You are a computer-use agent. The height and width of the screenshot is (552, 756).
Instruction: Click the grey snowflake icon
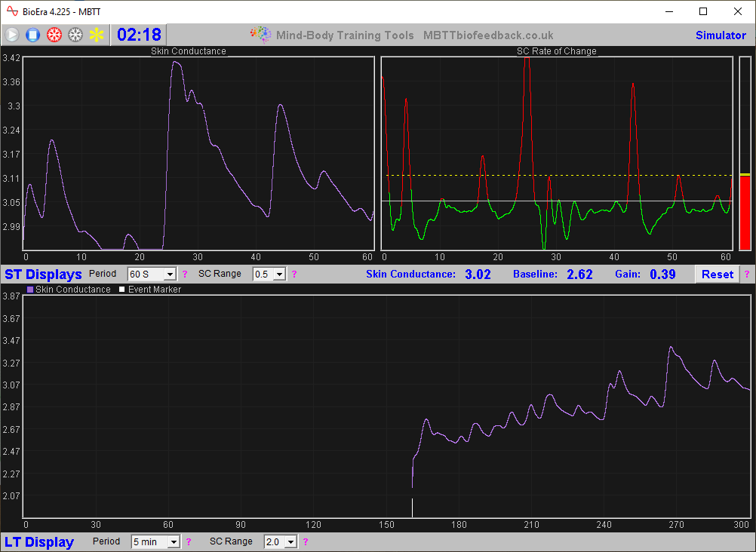click(75, 35)
